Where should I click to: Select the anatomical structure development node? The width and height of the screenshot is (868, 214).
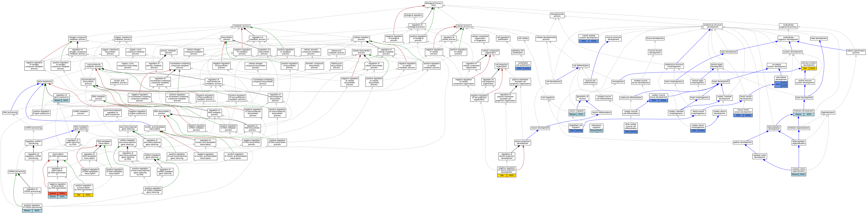coord(713,26)
